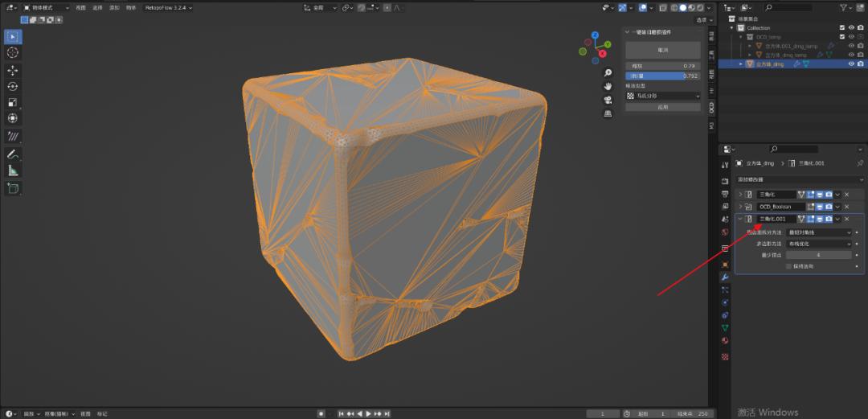Expand the OCD_Boolean modifier panel
Screen dimensions: 868x419
coord(740,207)
